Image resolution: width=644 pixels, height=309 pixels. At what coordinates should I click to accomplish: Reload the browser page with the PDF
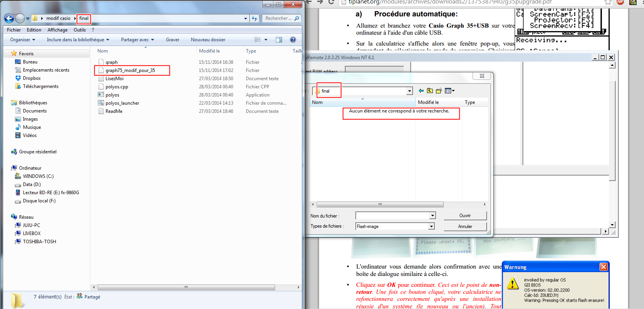pos(332,2)
